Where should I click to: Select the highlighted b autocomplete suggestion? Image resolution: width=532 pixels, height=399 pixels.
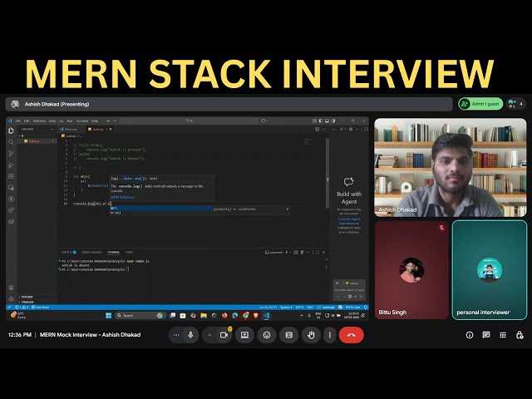(x=160, y=209)
